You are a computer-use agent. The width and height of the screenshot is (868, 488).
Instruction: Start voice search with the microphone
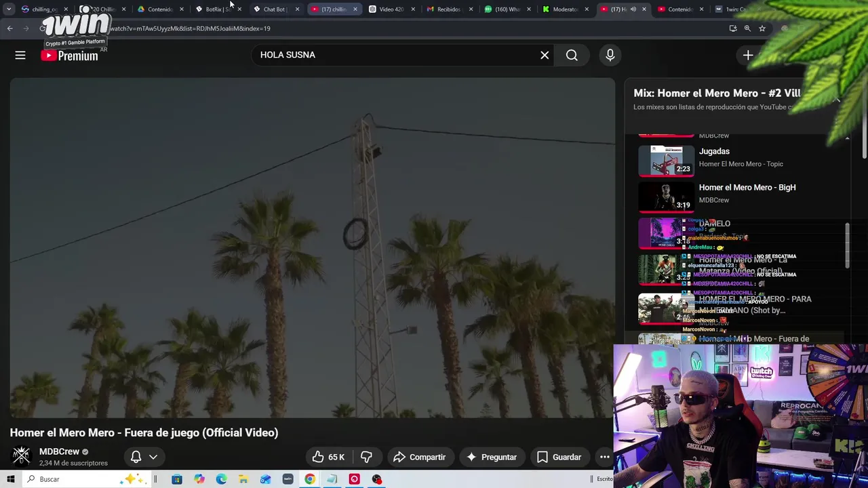pos(610,55)
